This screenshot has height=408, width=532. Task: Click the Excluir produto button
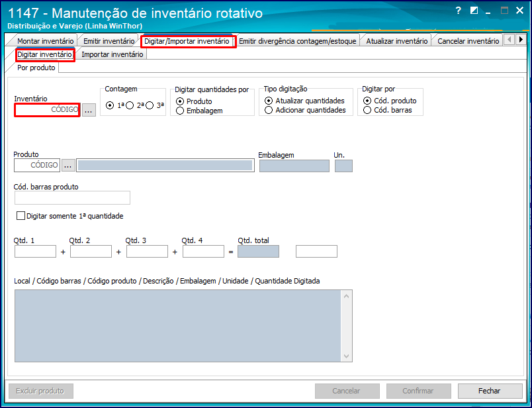pos(40,391)
